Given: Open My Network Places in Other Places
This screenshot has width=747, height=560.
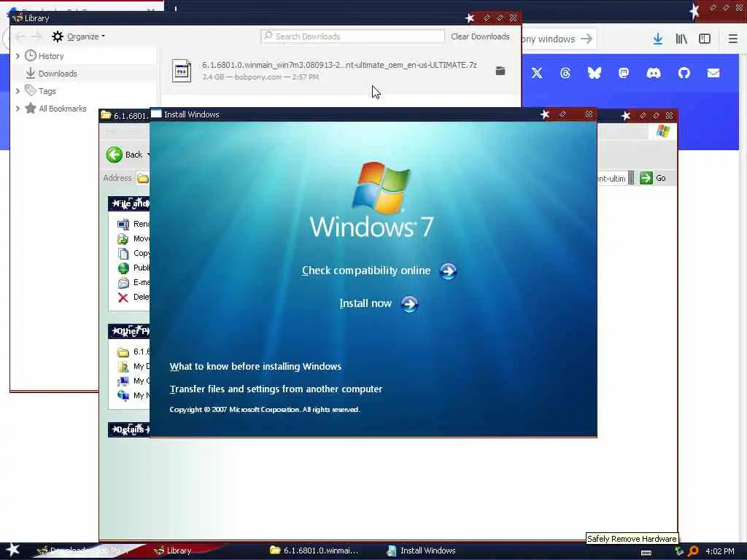Looking at the screenshot, I should pos(133,395).
